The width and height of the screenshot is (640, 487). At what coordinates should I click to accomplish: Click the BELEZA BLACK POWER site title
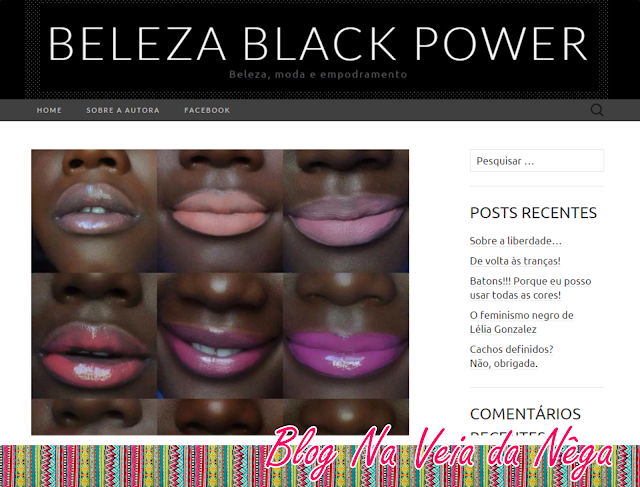[318, 44]
